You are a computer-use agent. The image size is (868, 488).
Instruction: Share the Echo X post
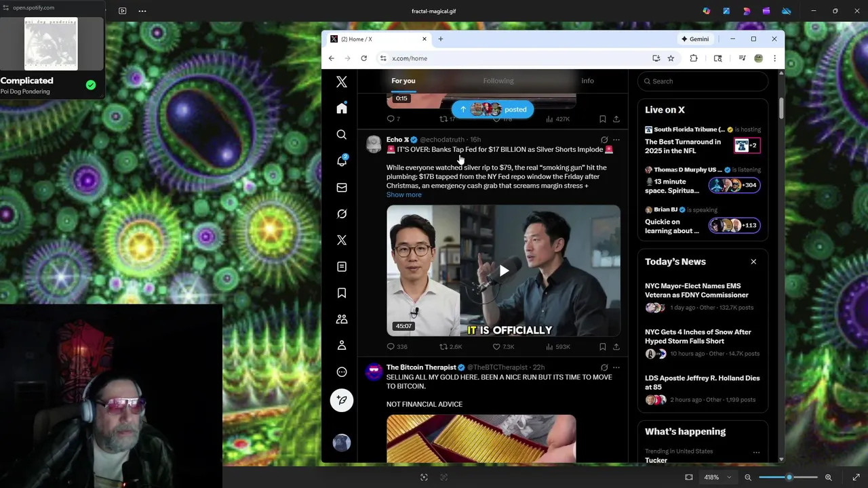(616, 346)
